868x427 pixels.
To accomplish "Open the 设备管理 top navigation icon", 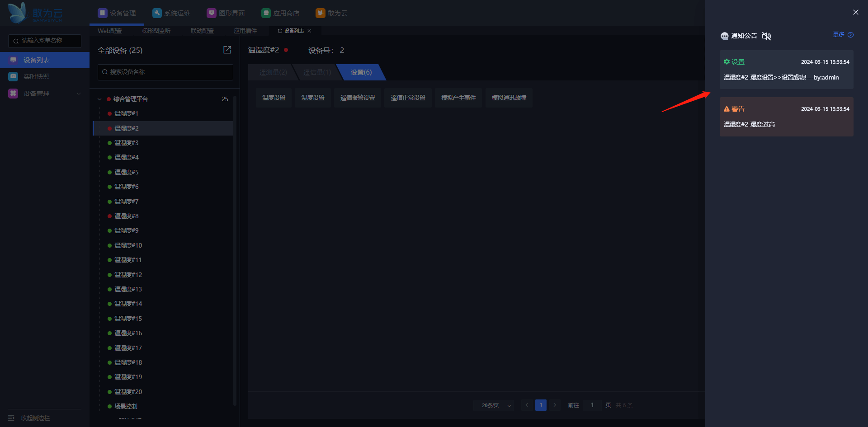I will (103, 13).
